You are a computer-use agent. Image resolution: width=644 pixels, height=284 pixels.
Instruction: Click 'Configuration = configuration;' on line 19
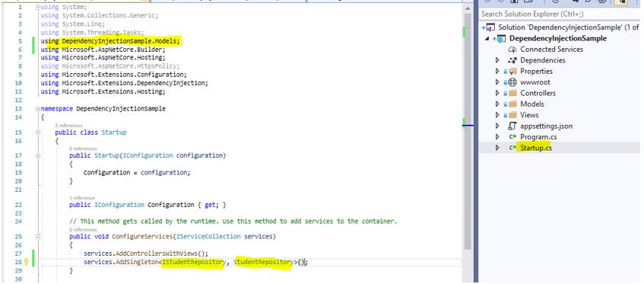coord(137,173)
